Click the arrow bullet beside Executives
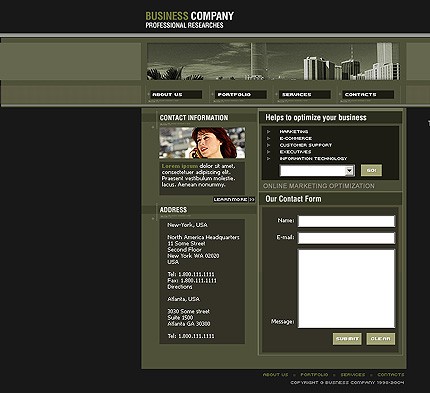This screenshot has height=393, width=430. tap(269, 152)
